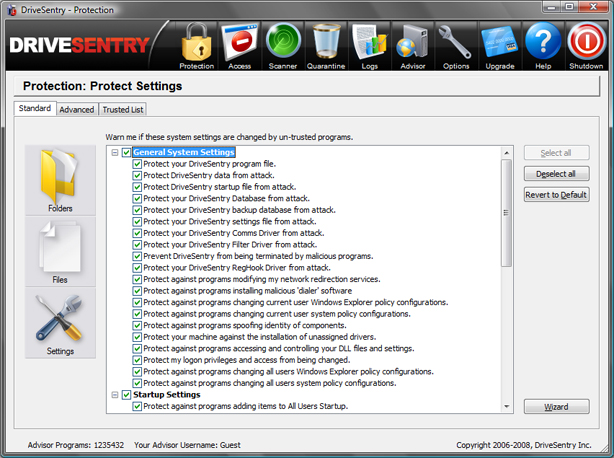This screenshot has height=458, width=614.
Task: Toggle logon privileges protection checkbox
Action: 137,360
